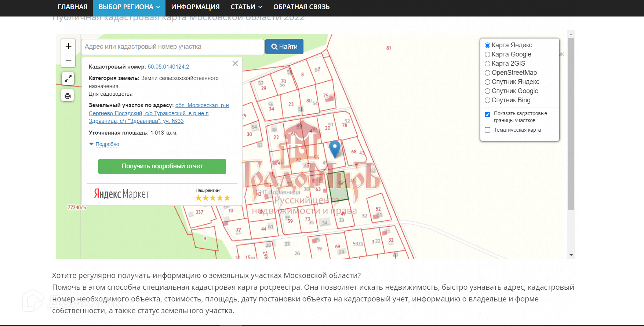Toggle fullscreen map view
The width and height of the screenshot is (644, 326).
pos(68,78)
